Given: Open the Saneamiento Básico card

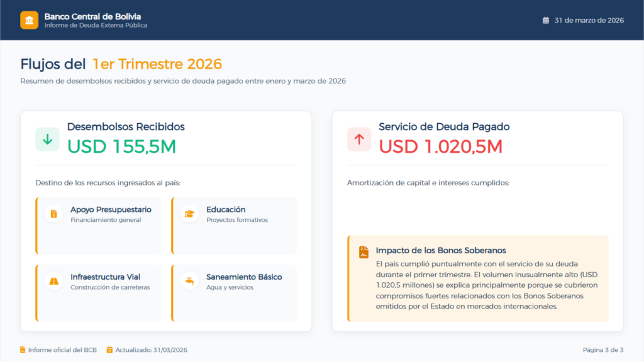Looking at the screenshot, I should (234, 293).
